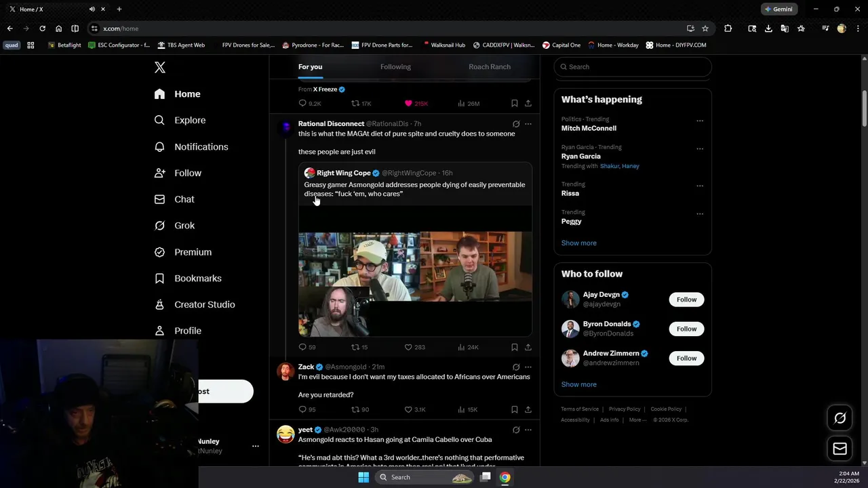Screen dimensions: 868x488
Task: Open Creator Studio in the sidebar
Action: click(195, 304)
